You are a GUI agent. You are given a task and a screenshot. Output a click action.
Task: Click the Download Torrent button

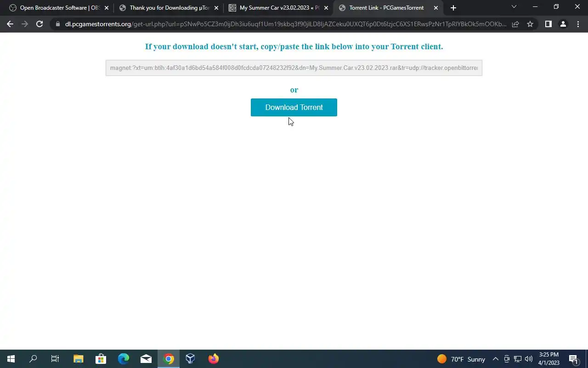tap(294, 107)
